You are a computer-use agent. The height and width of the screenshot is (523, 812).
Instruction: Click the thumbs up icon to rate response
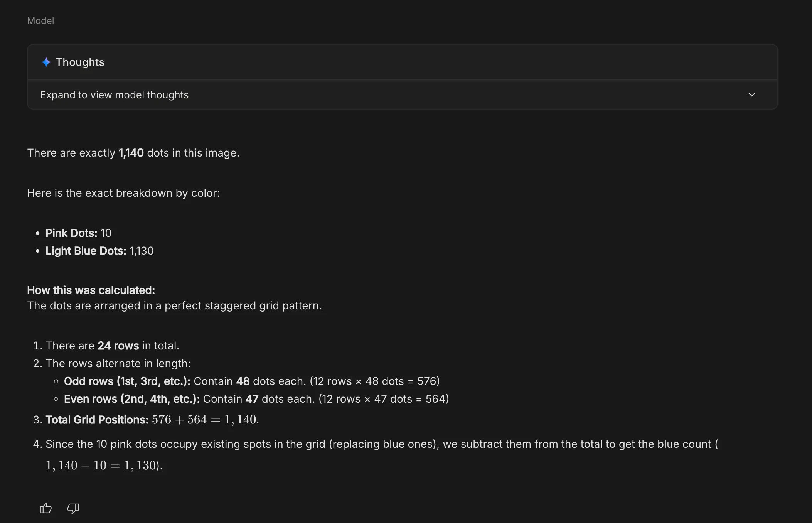point(45,508)
